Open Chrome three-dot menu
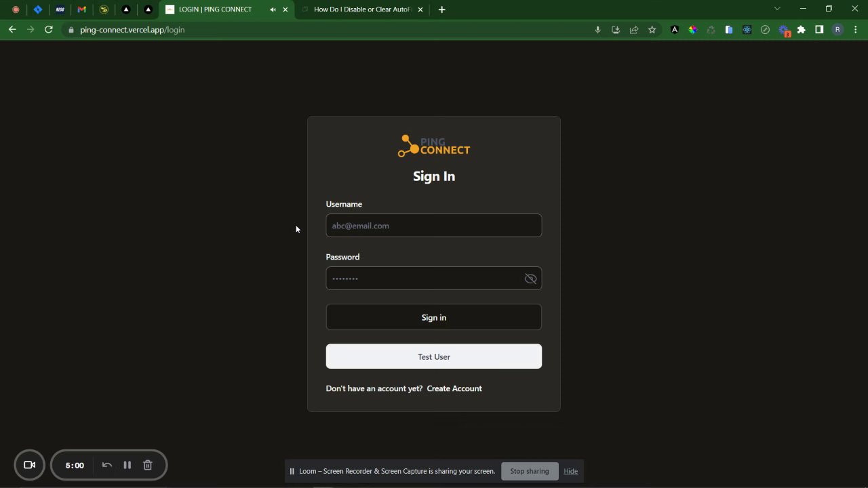 (856, 30)
